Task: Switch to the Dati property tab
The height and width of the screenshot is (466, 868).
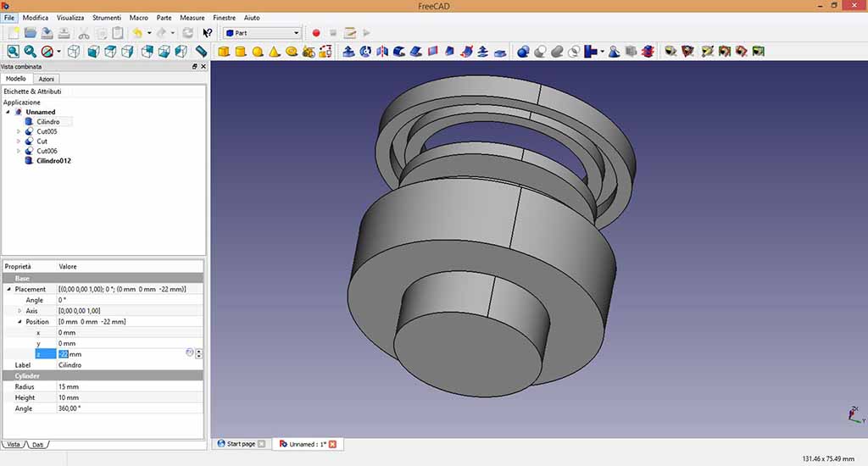Action: click(37, 445)
